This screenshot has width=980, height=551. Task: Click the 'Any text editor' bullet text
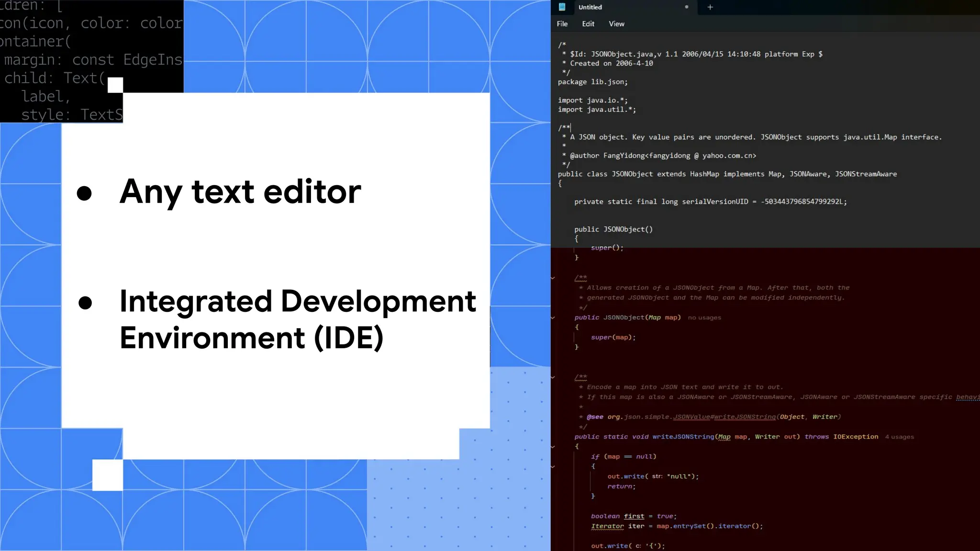pyautogui.click(x=240, y=192)
